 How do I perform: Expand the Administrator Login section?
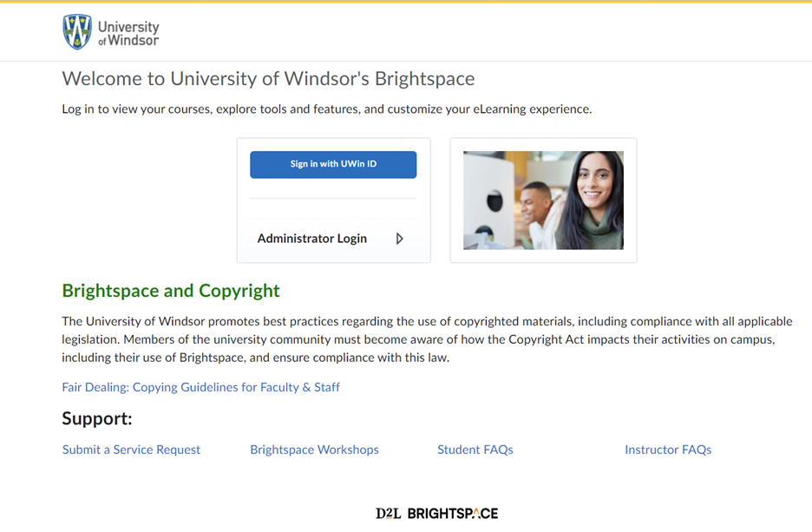312,239
